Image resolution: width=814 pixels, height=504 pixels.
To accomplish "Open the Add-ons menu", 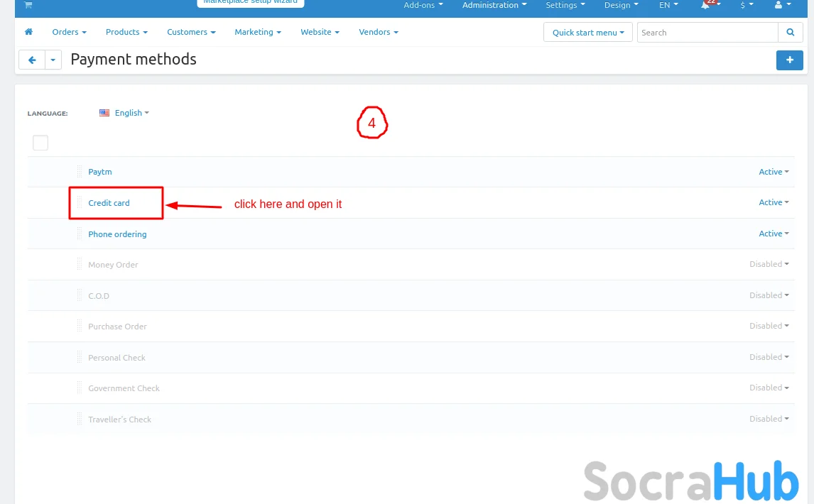I will click(423, 5).
